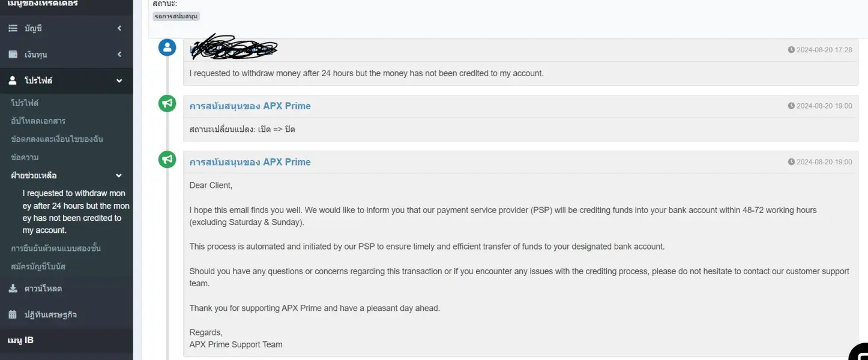Click the blue user avatar on timeline

coord(167,48)
